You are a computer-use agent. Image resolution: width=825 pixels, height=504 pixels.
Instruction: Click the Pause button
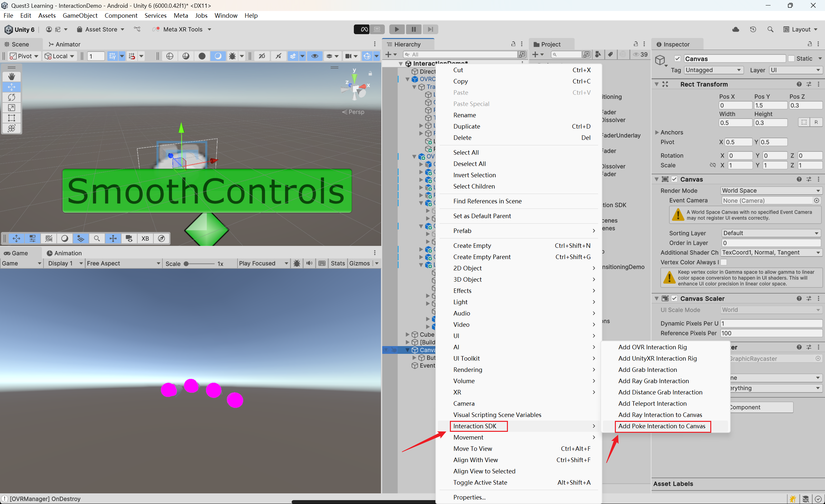(413, 29)
